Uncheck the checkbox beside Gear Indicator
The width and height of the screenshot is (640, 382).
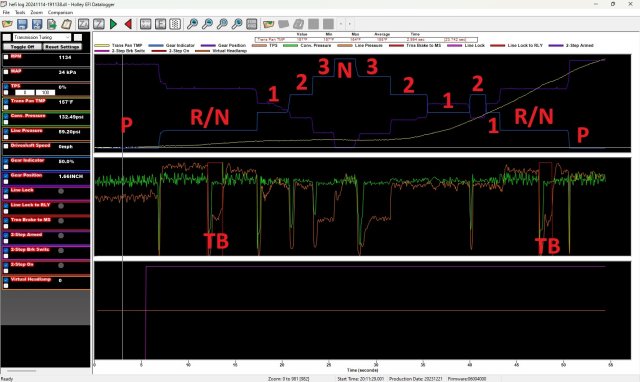(6, 161)
